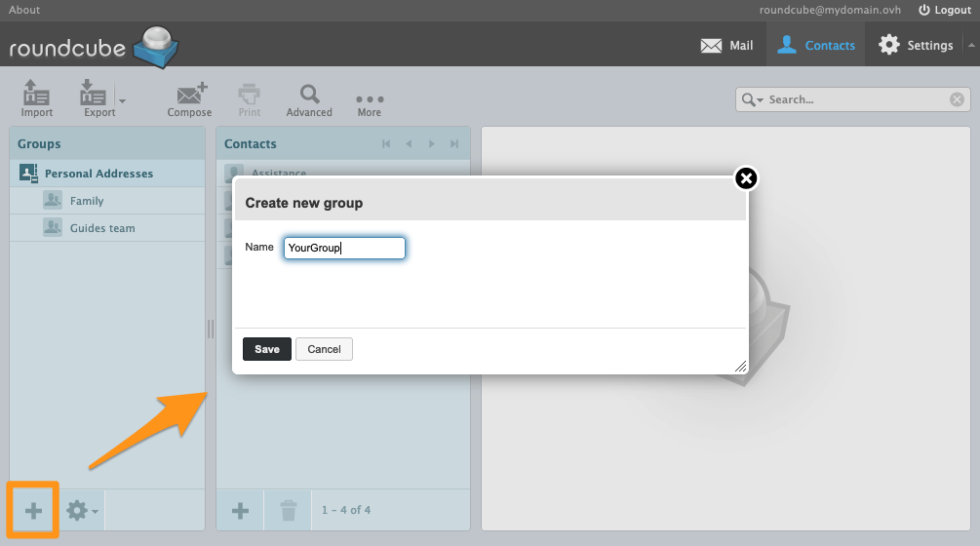The image size is (980, 546).
Task: Save the new group
Action: pyautogui.click(x=266, y=349)
